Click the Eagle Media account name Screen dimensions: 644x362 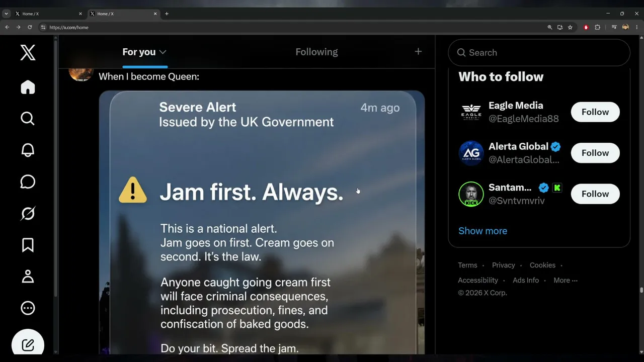(516, 105)
